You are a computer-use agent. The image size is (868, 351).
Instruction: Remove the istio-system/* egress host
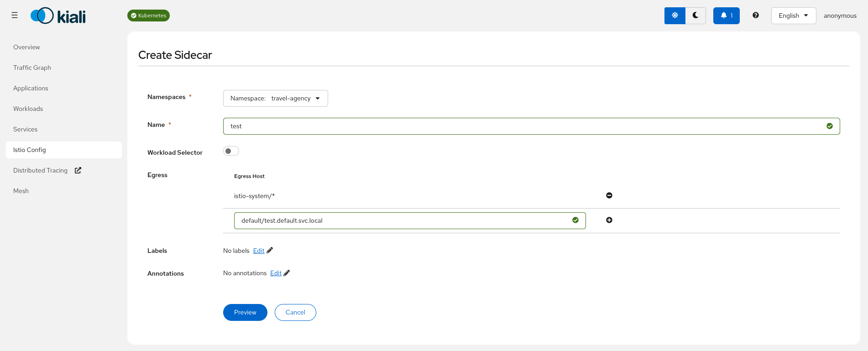(x=609, y=195)
